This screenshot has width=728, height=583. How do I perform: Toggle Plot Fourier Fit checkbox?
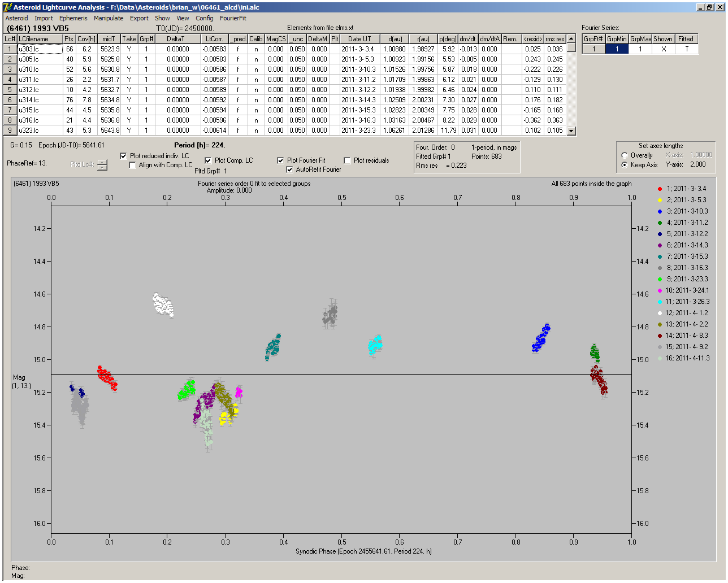(x=280, y=160)
